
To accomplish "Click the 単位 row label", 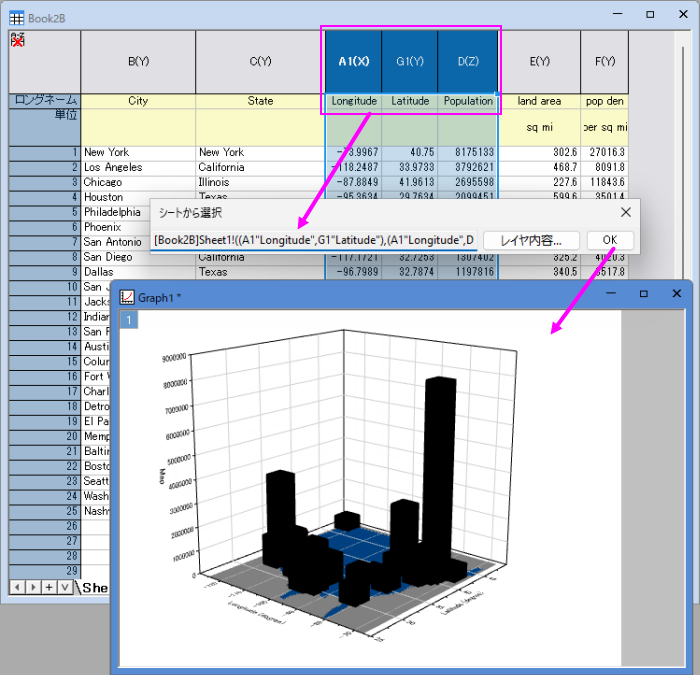I will 45,127.
